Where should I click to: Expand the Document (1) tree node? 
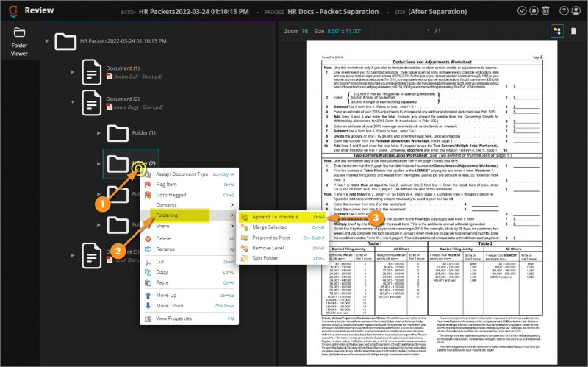(x=72, y=71)
